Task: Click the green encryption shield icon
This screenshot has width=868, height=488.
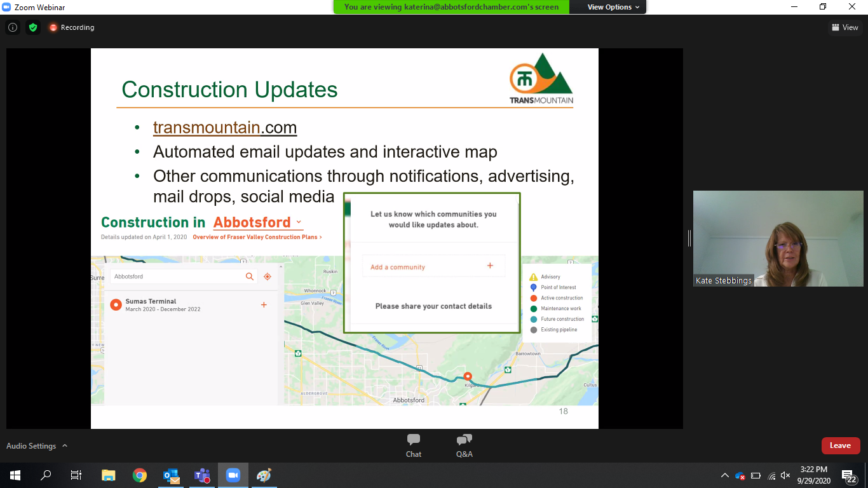Action: click(x=33, y=27)
